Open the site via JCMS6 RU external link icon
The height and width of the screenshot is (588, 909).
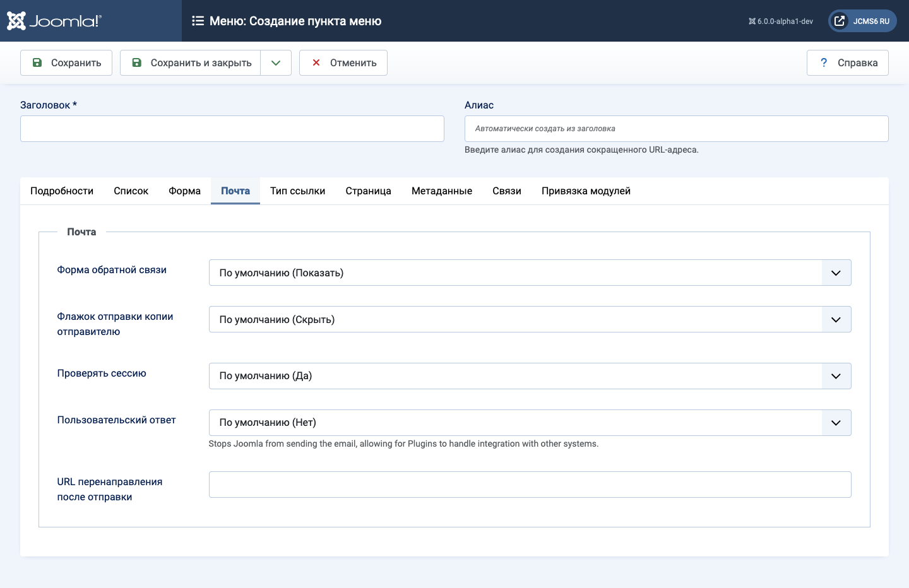(x=840, y=21)
